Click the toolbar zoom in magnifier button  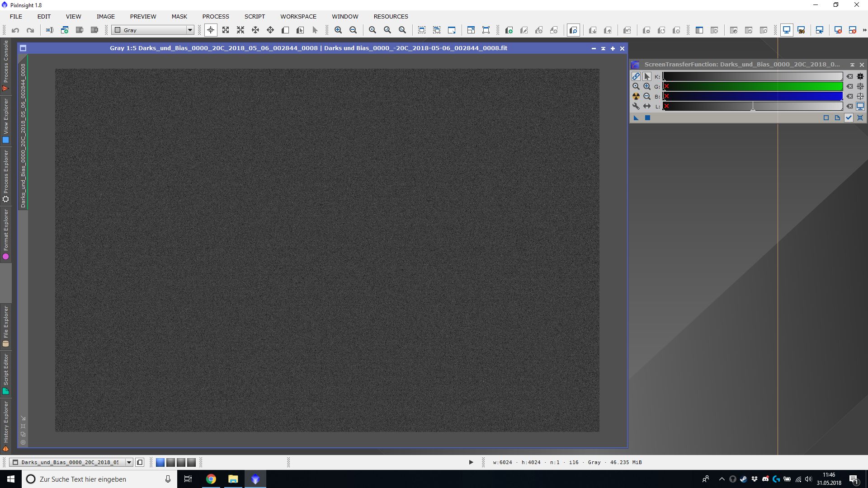click(338, 30)
